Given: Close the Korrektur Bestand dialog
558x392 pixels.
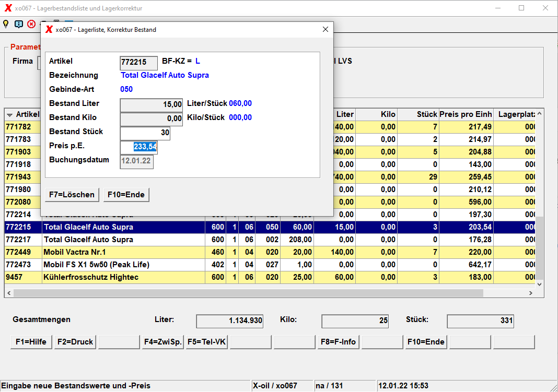Looking at the screenshot, I should point(326,30).
